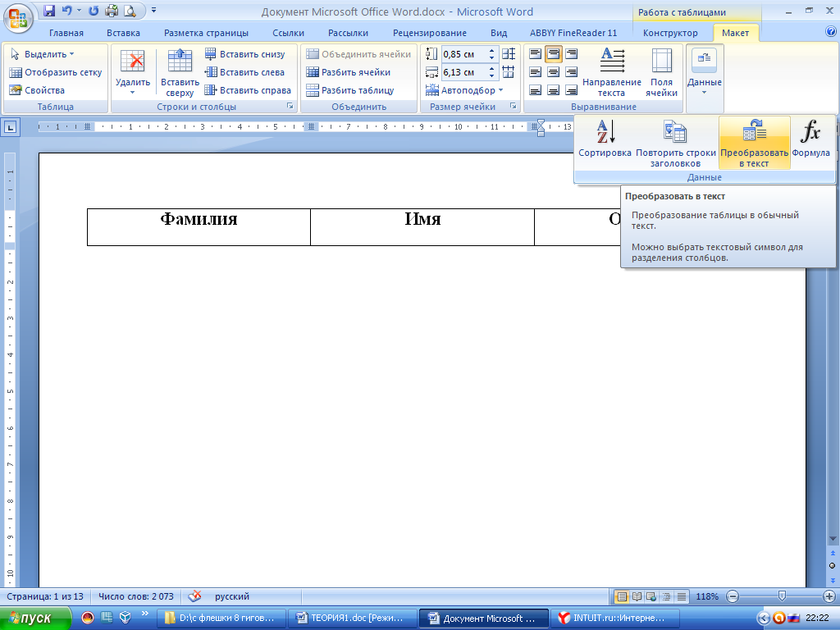Insert column left with Вставить слева
This screenshot has width=840, height=630.
click(245, 72)
